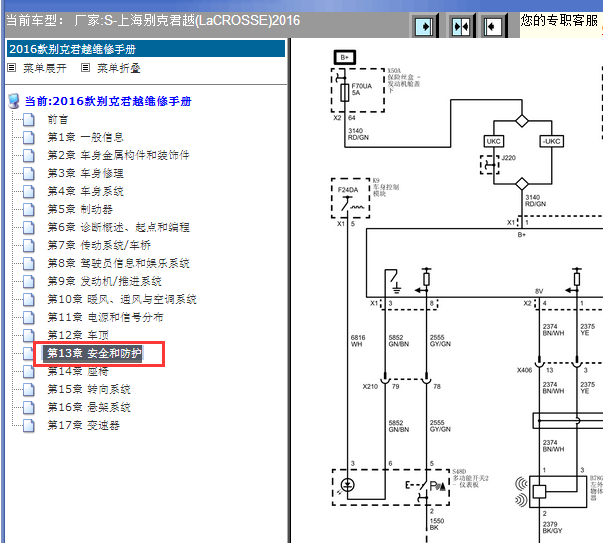Open 第10章 暖风、通风与空调系统
603x543 pixels.
point(122,299)
